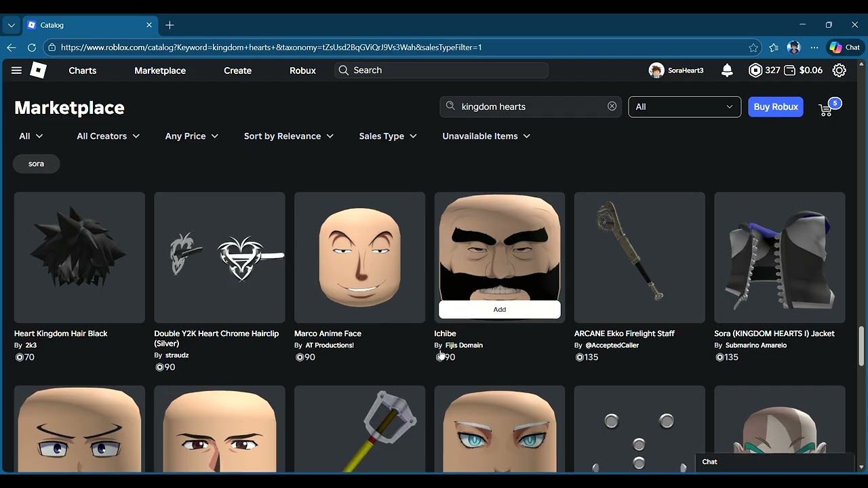The image size is (868, 488).
Task: Open creator Submarino Amarelo link
Action: pyautogui.click(x=756, y=345)
